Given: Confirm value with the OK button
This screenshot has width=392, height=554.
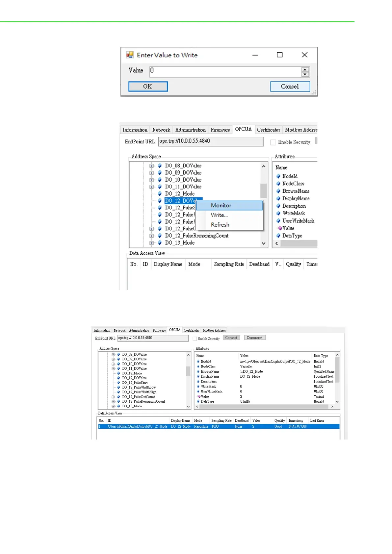Looking at the screenshot, I should (x=148, y=87).
